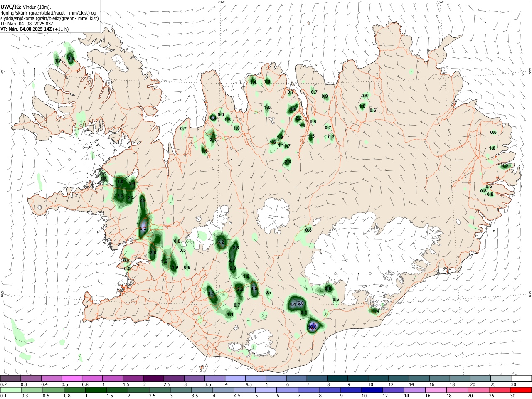Click the 3.2 rainfall label near glacier
Image resolution: width=532 pixels, height=399 pixels.
[221, 242]
